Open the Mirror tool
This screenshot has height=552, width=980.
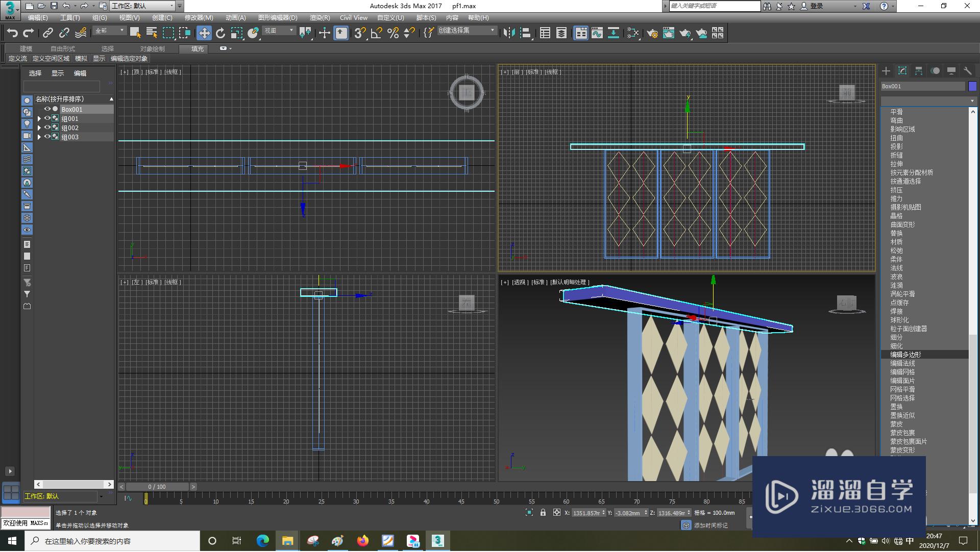tap(509, 33)
